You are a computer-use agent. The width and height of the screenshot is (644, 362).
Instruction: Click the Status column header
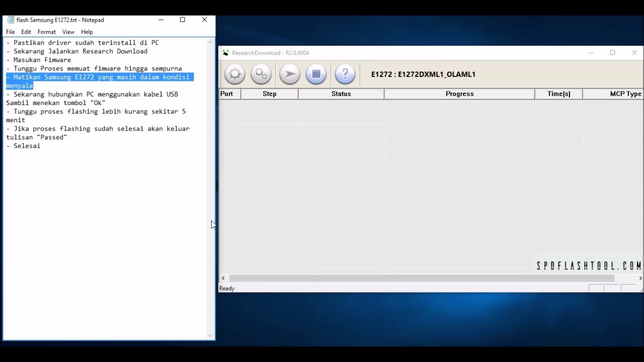click(341, 94)
